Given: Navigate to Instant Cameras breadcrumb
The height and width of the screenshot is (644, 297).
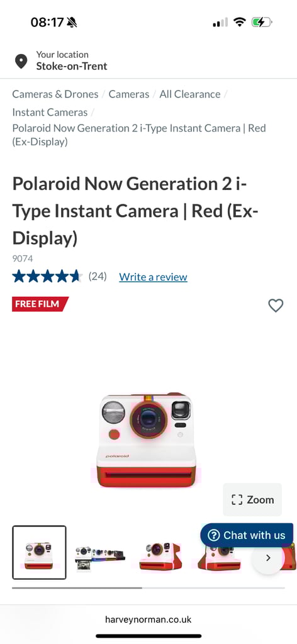Looking at the screenshot, I should (x=50, y=112).
